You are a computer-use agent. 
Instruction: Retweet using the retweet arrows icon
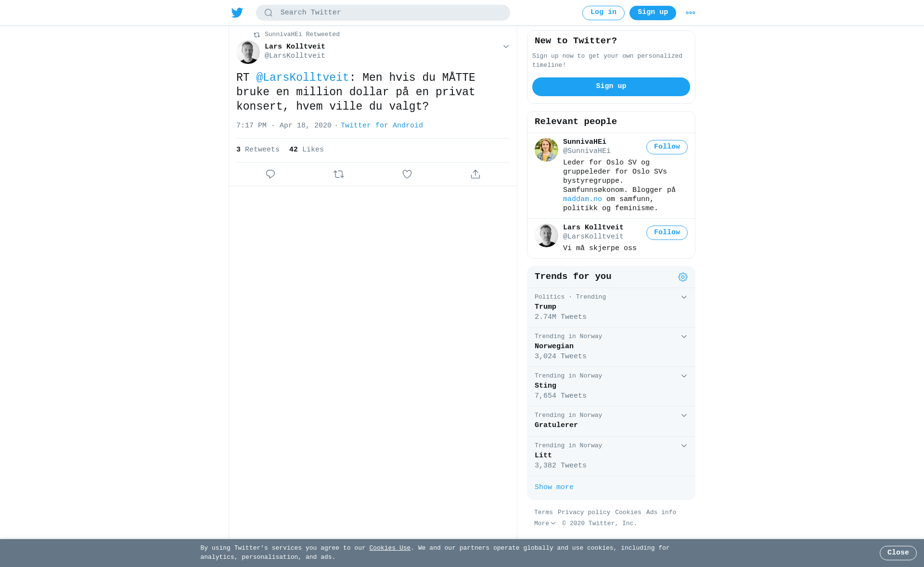click(x=339, y=174)
